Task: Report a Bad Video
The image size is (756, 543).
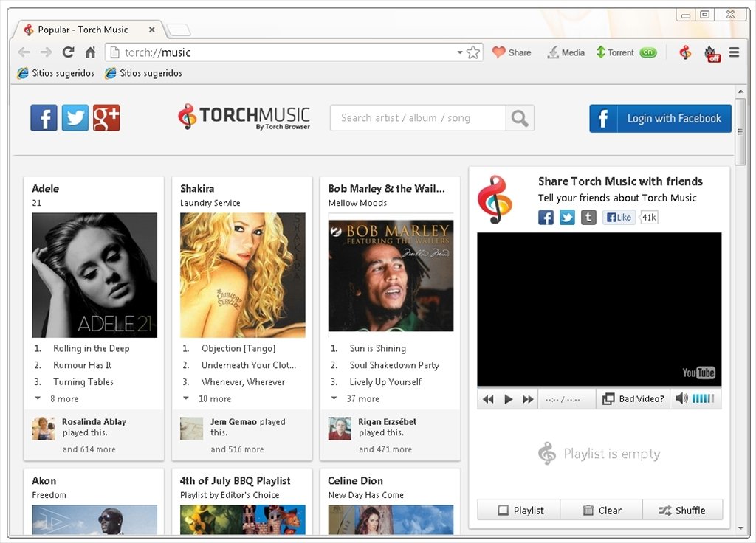Action: tap(633, 399)
